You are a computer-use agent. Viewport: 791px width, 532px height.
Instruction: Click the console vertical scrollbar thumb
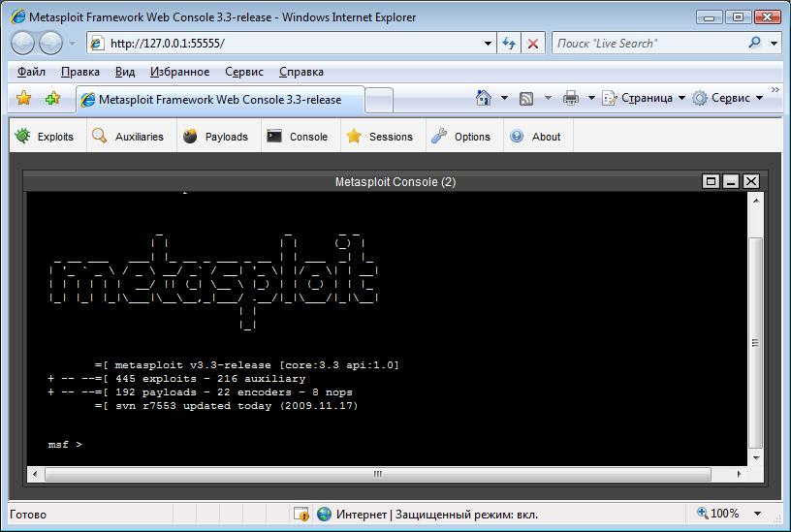tap(755, 343)
